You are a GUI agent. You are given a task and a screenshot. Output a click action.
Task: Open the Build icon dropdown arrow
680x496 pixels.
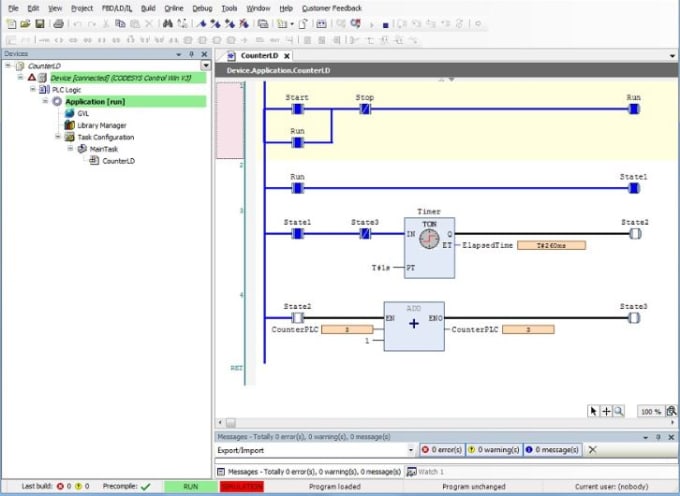click(x=292, y=24)
